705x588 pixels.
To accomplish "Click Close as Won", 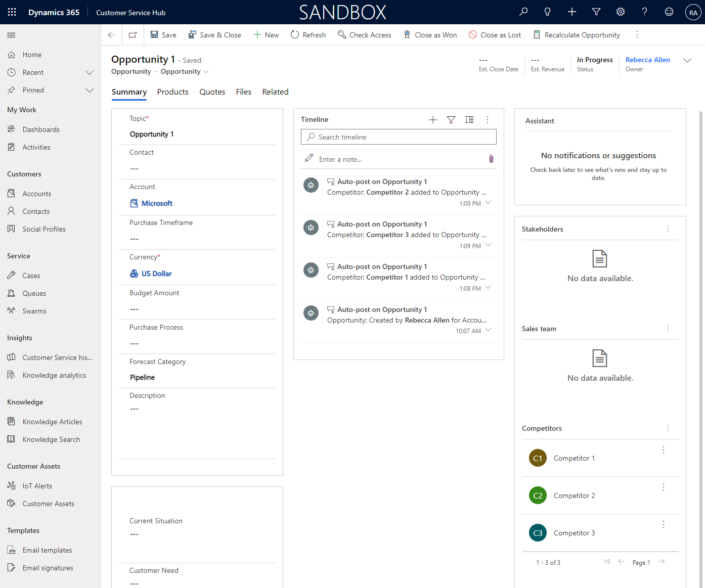I will (x=430, y=35).
